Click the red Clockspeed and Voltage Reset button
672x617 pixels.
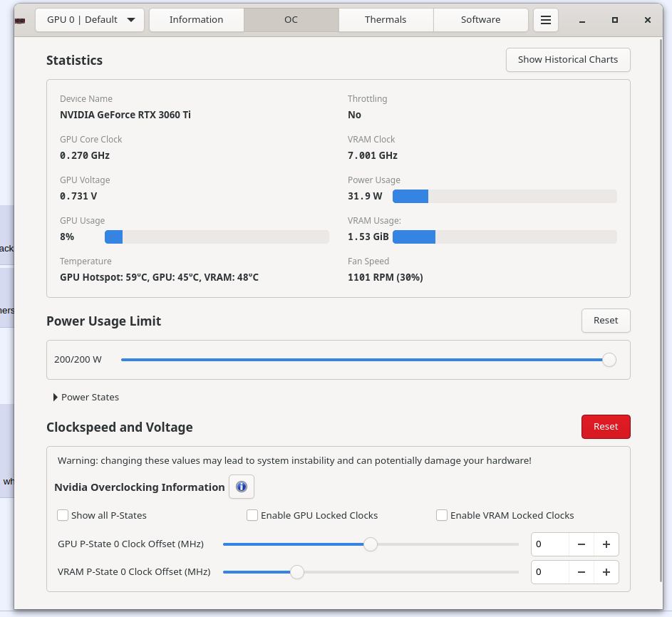pos(606,427)
